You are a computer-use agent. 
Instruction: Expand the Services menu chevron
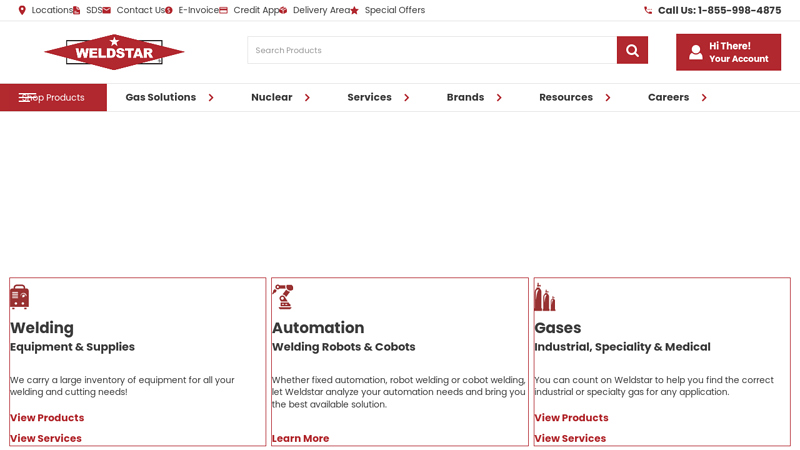[x=407, y=97]
